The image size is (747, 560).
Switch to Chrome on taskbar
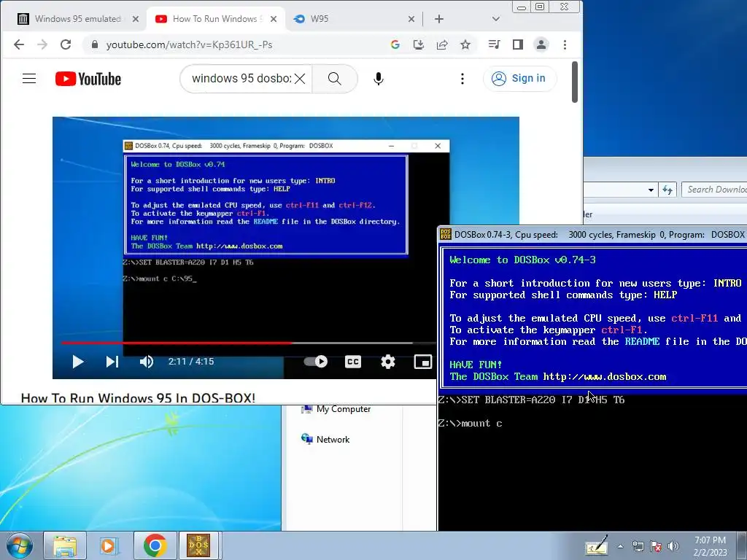click(155, 545)
